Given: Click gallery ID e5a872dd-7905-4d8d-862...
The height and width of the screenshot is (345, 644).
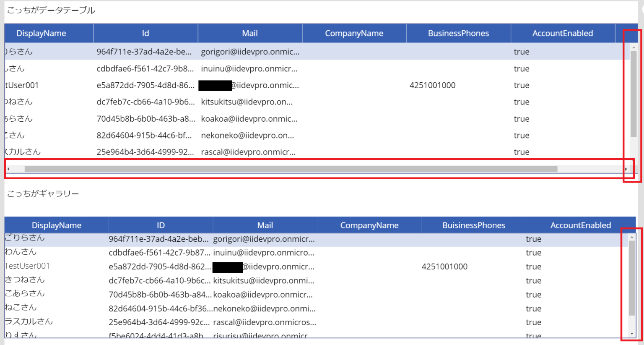Looking at the screenshot, I should [160, 267].
